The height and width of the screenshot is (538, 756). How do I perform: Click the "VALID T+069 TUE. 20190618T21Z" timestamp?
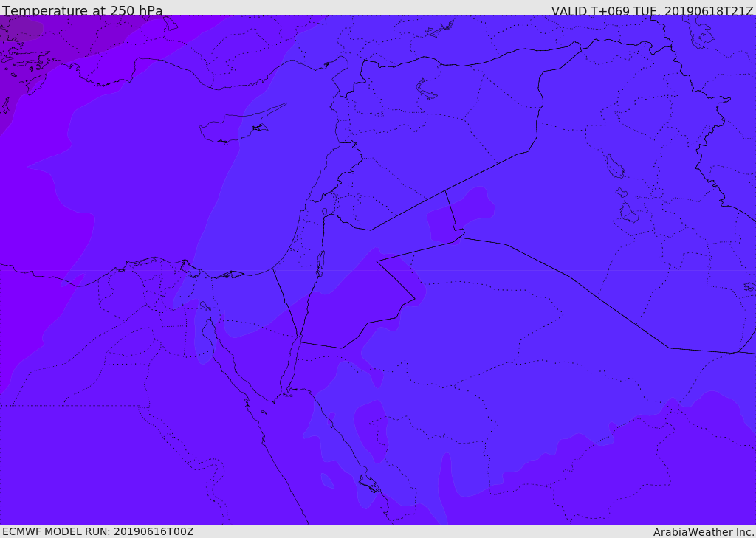point(653,10)
